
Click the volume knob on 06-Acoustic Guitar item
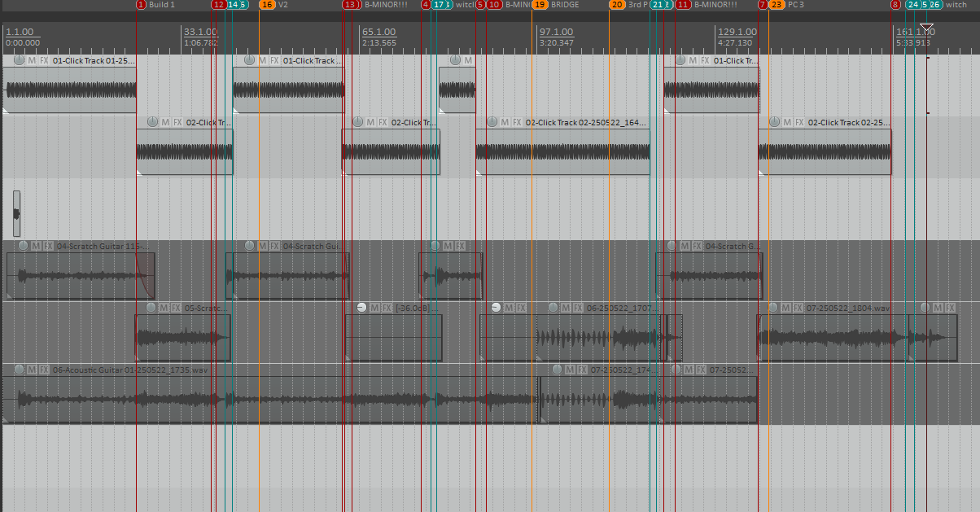tap(20, 370)
